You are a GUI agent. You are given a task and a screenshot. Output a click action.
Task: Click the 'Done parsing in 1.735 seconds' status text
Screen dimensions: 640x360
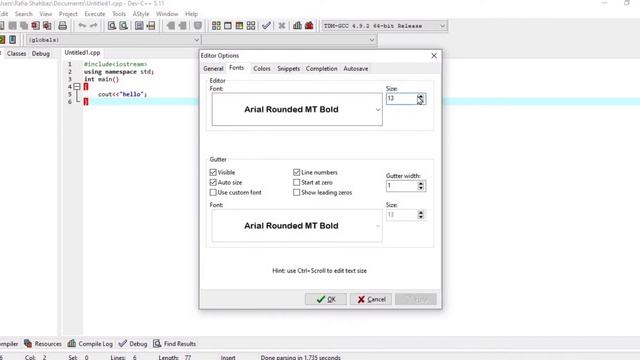[300, 357]
